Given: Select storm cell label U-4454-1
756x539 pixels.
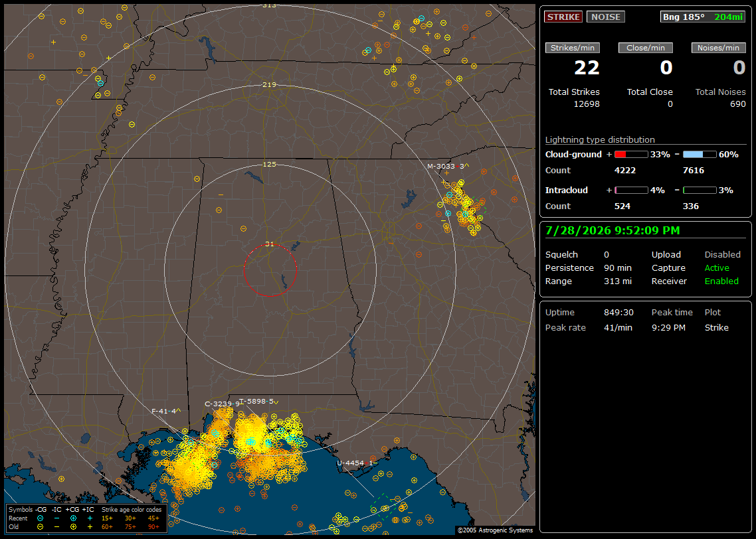Looking at the screenshot, I should 356,463.
